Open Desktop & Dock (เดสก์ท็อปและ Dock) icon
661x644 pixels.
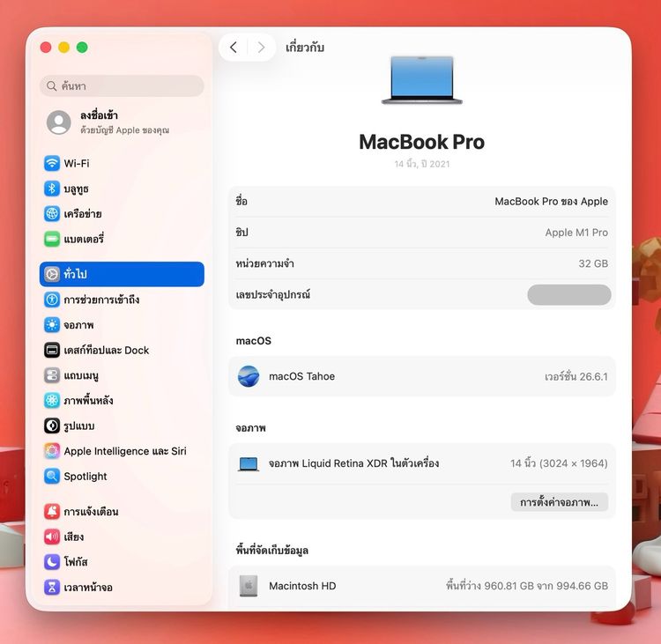52,351
